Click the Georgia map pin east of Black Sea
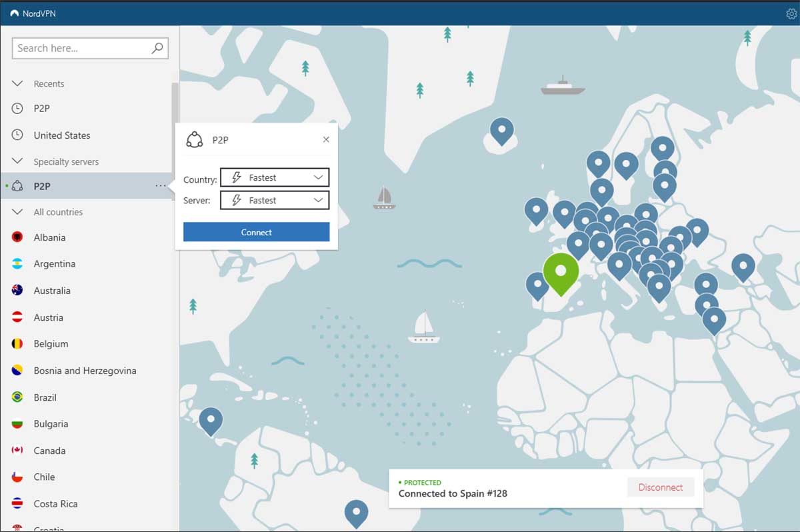The image size is (800, 532). [743, 267]
